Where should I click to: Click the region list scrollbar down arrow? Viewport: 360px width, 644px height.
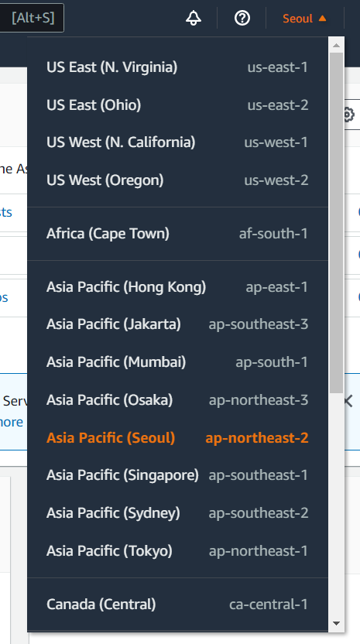click(336, 623)
